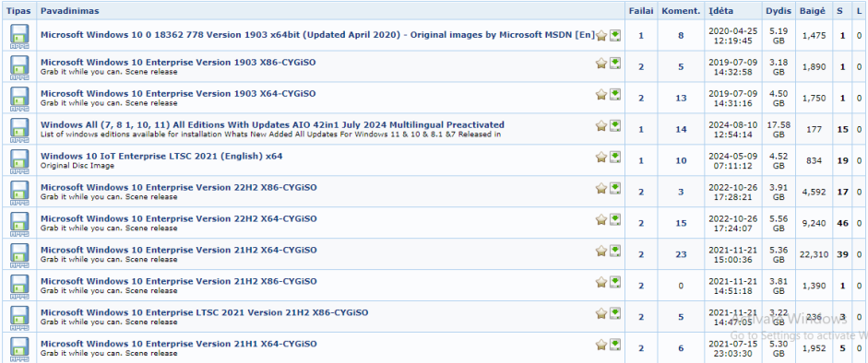Screen dimensions: 868x363
Task: Star the Windows All AIO 42in1 torrent
Action: point(601,125)
